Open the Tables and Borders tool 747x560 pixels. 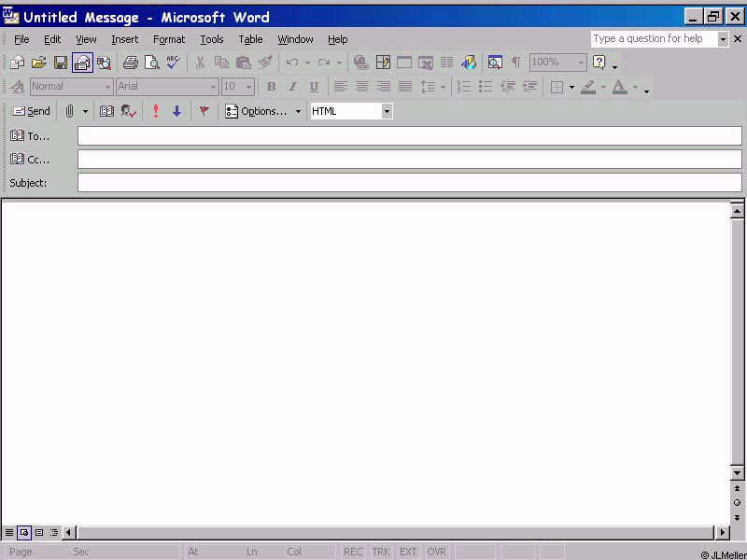(x=383, y=63)
